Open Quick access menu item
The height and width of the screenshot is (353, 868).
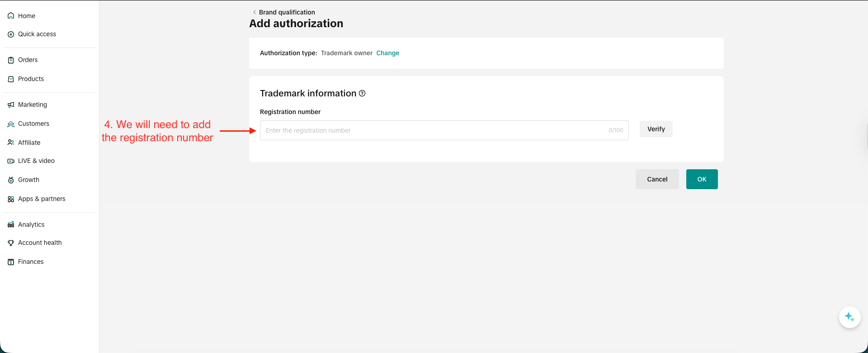click(37, 34)
